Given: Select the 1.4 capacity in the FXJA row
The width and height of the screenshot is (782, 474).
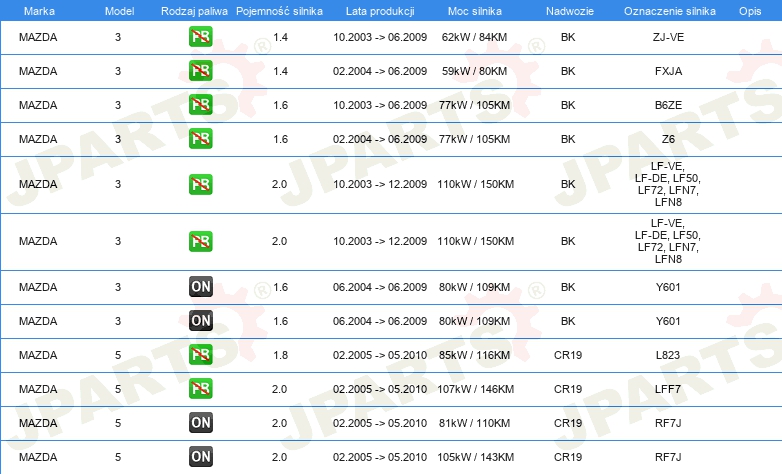Looking at the screenshot, I should 280,71.
